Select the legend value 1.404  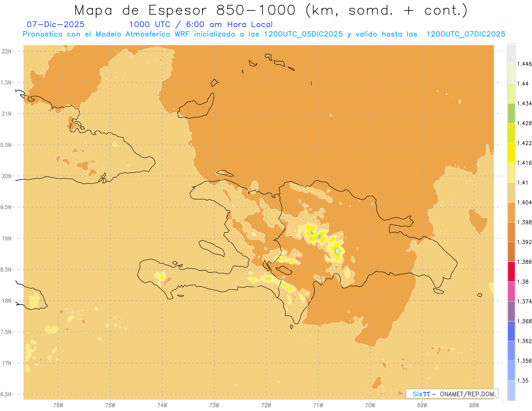click(525, 202)
